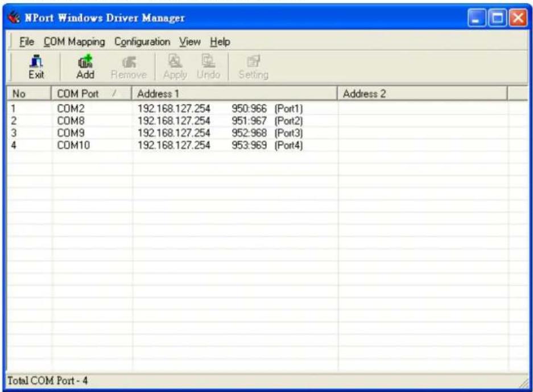Close the NPort Windows Driver Manager
The height and width of the screenshot is (392, 533).
[518, 17]
